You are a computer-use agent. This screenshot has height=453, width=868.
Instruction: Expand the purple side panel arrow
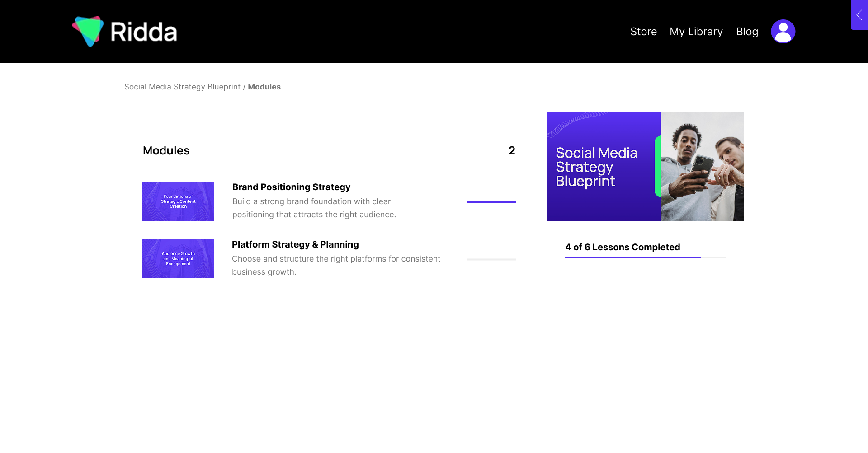pos(859,15)
